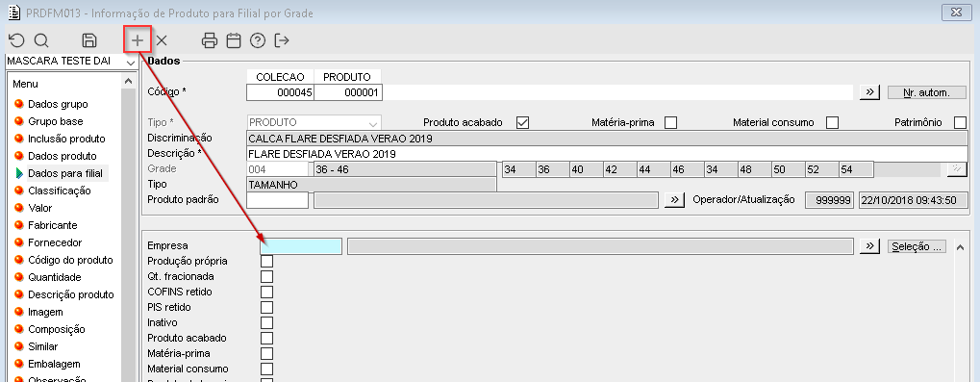Image resolution: width=980 pixels, height=382 pixels.
Task: Click the Seleção ... button
Action: [x=917, y=246]
